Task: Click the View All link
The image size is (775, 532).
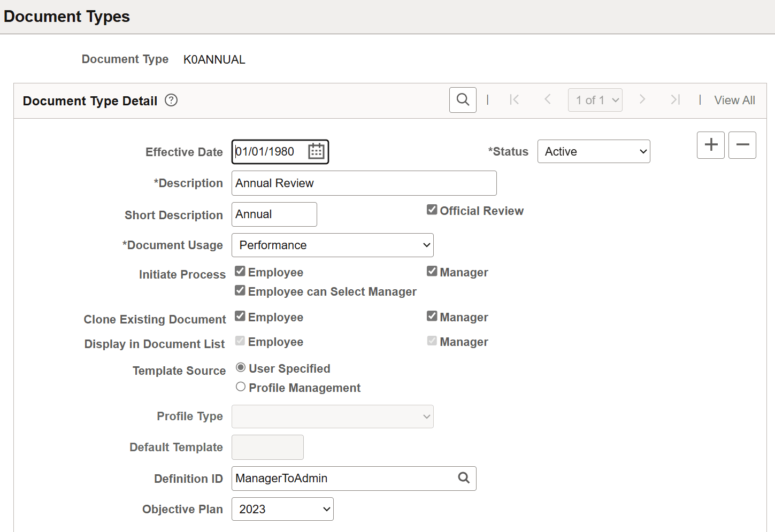Action: 734,100
